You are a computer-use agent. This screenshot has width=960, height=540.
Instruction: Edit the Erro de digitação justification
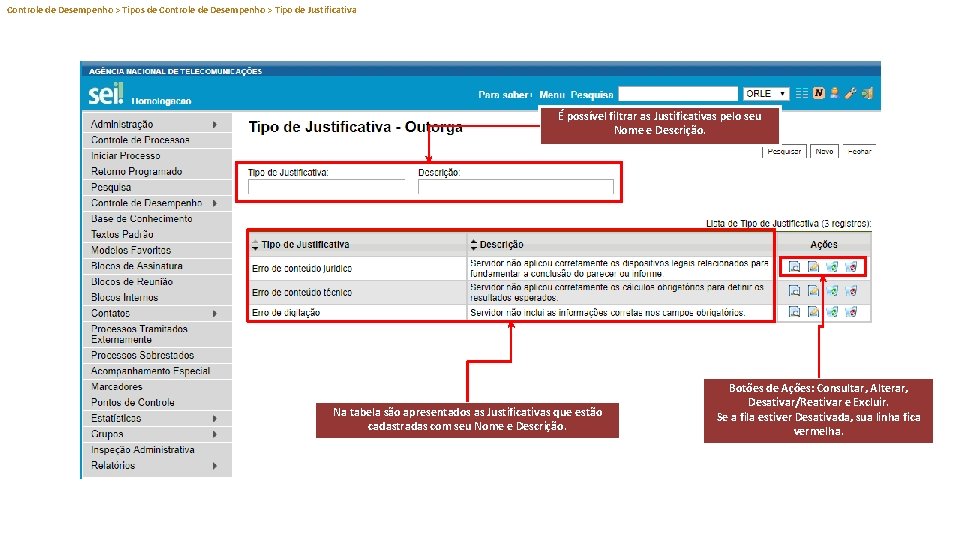[x=813, y=312]
